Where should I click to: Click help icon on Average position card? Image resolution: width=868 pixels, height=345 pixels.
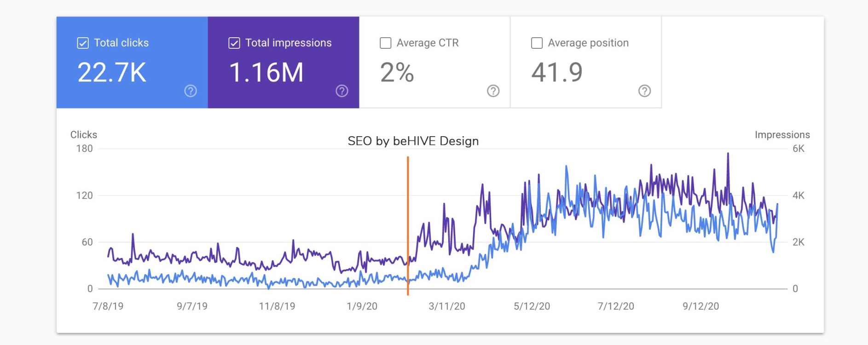tap(645, 91)
